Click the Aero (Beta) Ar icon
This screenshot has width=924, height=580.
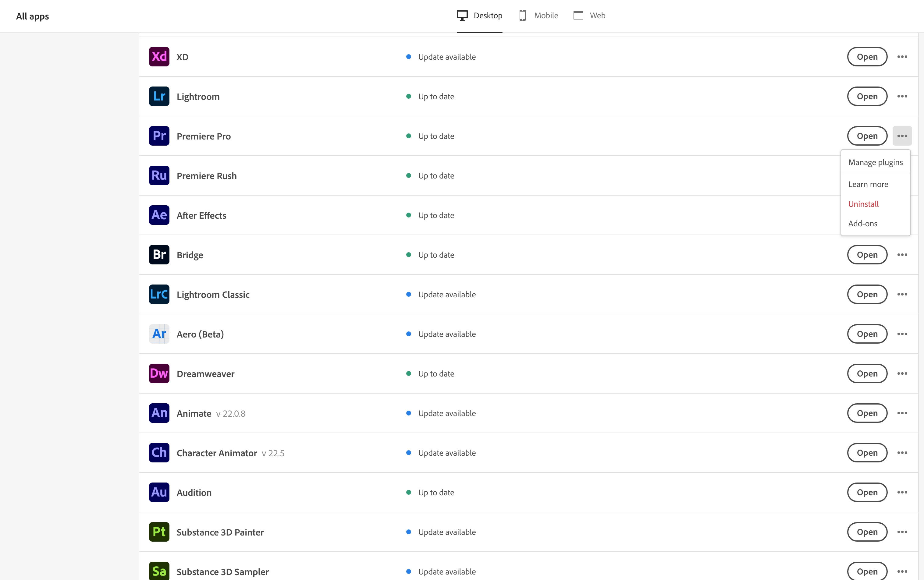(159, 334)
